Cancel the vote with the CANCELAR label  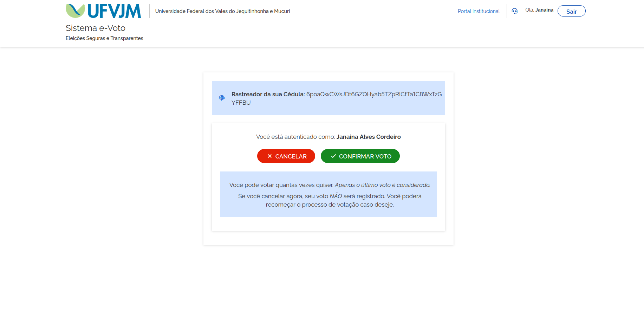291,156
